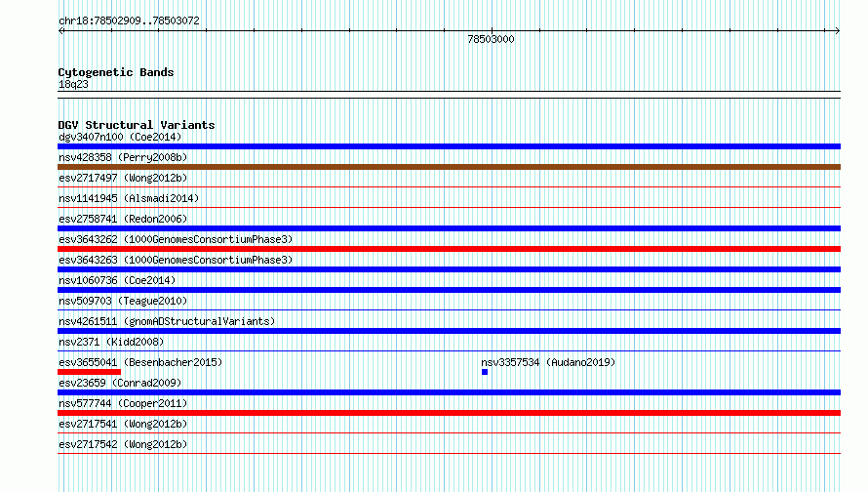
Task: Click the DGV Structural Variants track title
Action: tap(137, 125)
